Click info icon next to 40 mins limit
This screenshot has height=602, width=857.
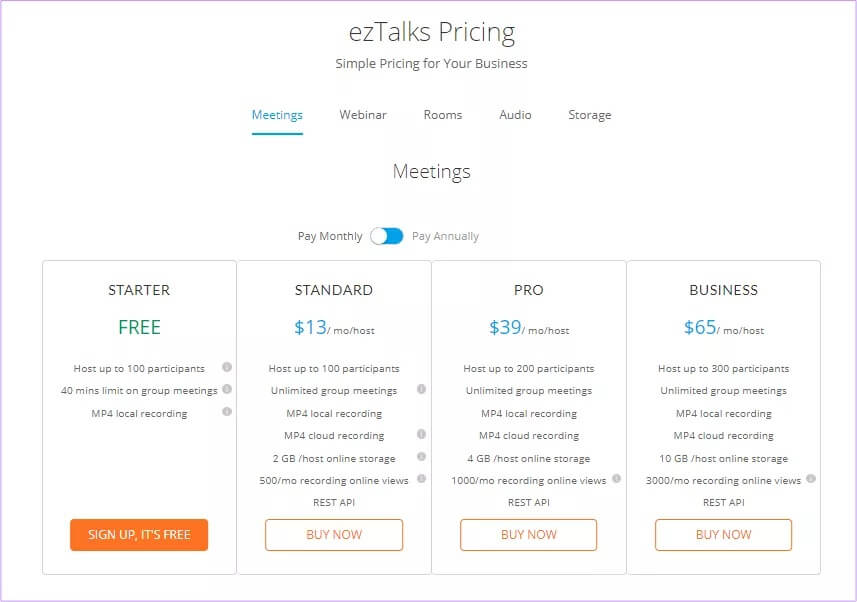click(227, 389)
